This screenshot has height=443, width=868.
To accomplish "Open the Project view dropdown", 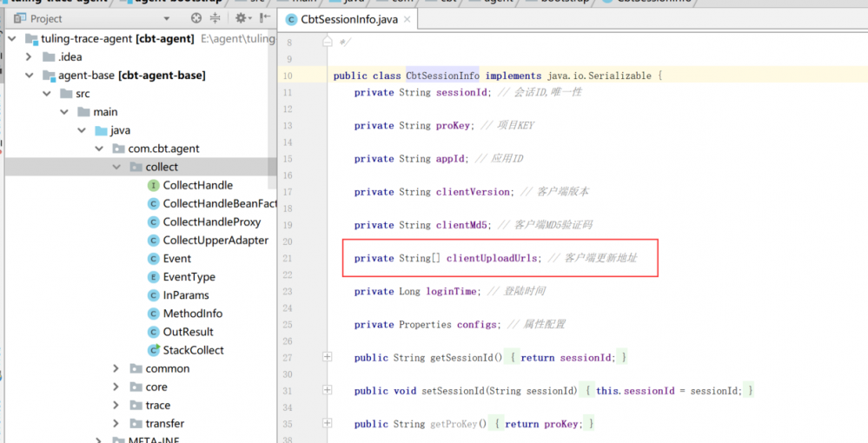I will click(167, 19).
